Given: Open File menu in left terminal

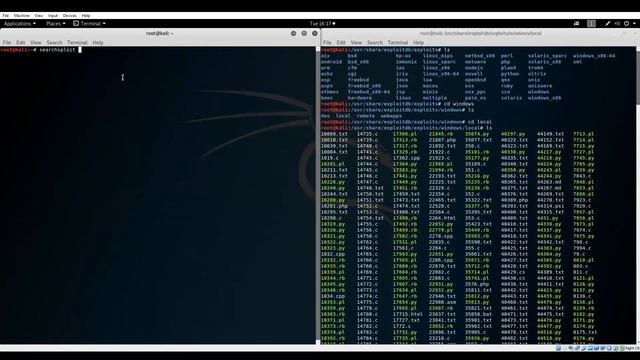Looking at the screenshot, I should click(7, 42).
